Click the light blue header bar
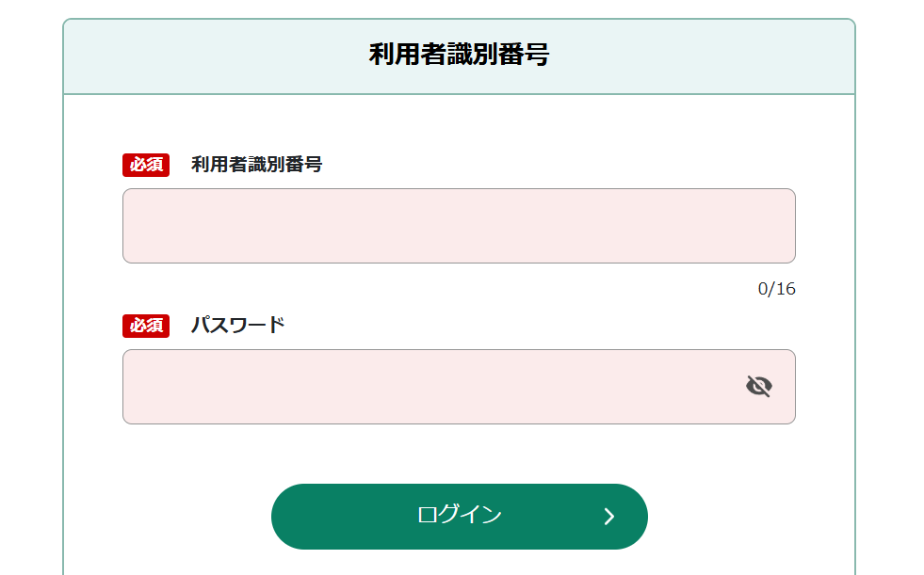Viewport: 924px width, 575px height. pyautogui.click(x=459, y=56)
